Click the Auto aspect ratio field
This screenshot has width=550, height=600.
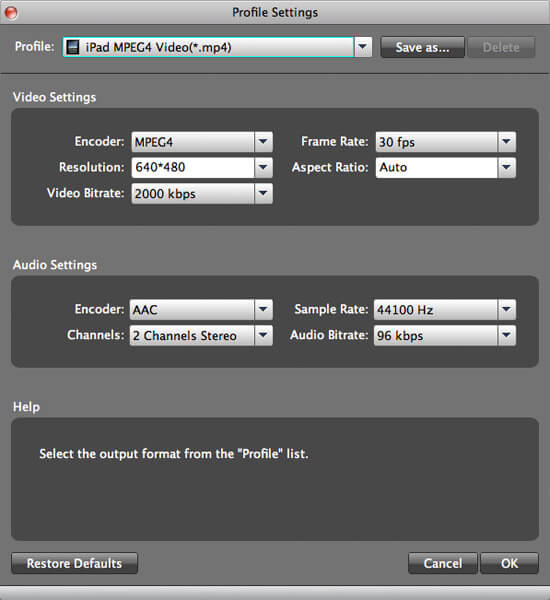pyautogui.click(x=437, y=168)
